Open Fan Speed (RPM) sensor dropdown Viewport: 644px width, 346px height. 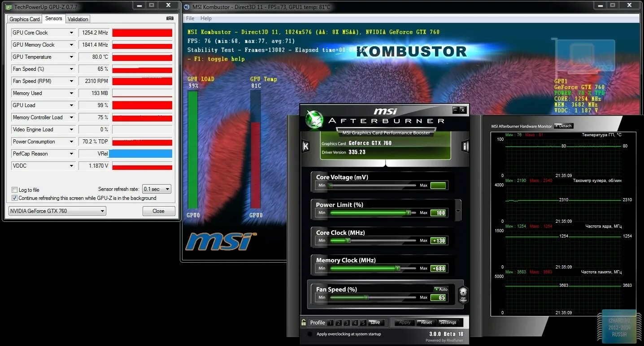(x=71, y=81)
